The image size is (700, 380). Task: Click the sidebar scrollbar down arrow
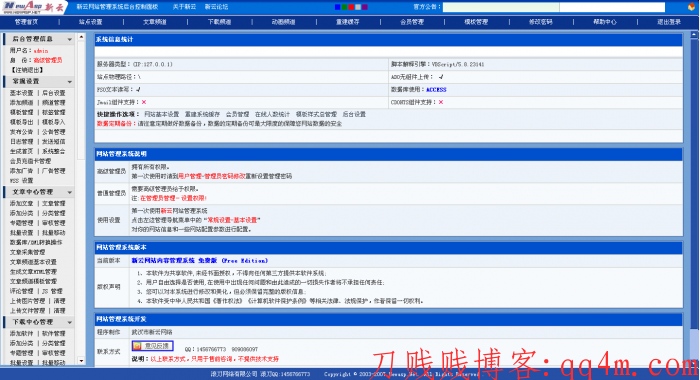pyautogui.click(x=81, y=361)
